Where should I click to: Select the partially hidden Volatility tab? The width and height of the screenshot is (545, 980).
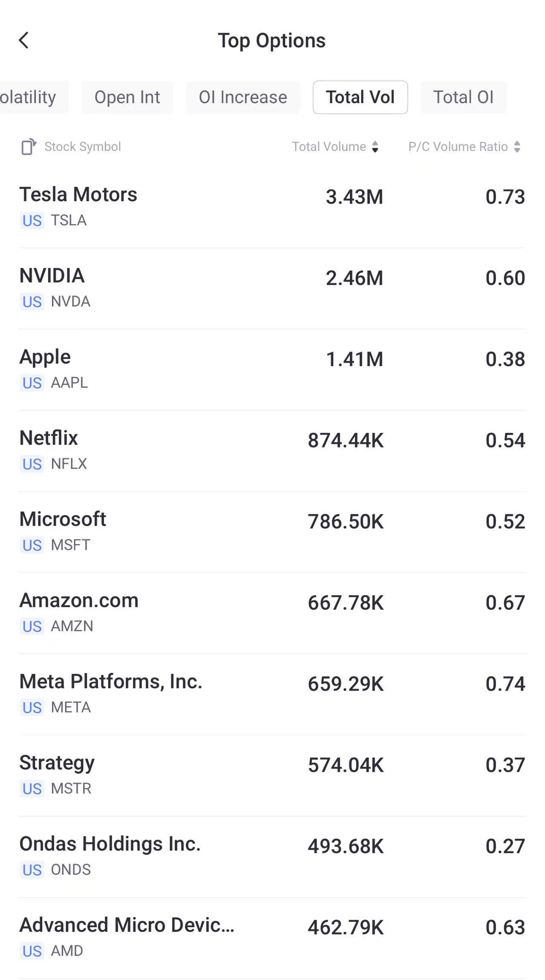(x=29, y=98)
